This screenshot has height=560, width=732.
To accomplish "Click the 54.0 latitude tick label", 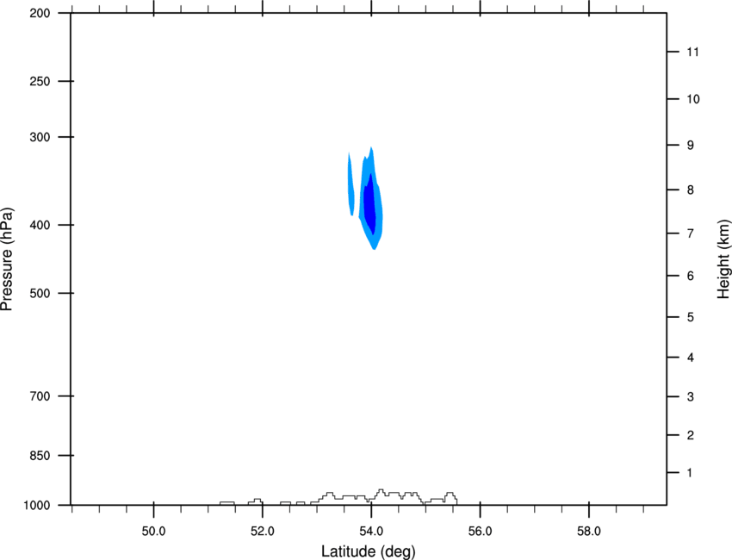I will click(371, 532).
